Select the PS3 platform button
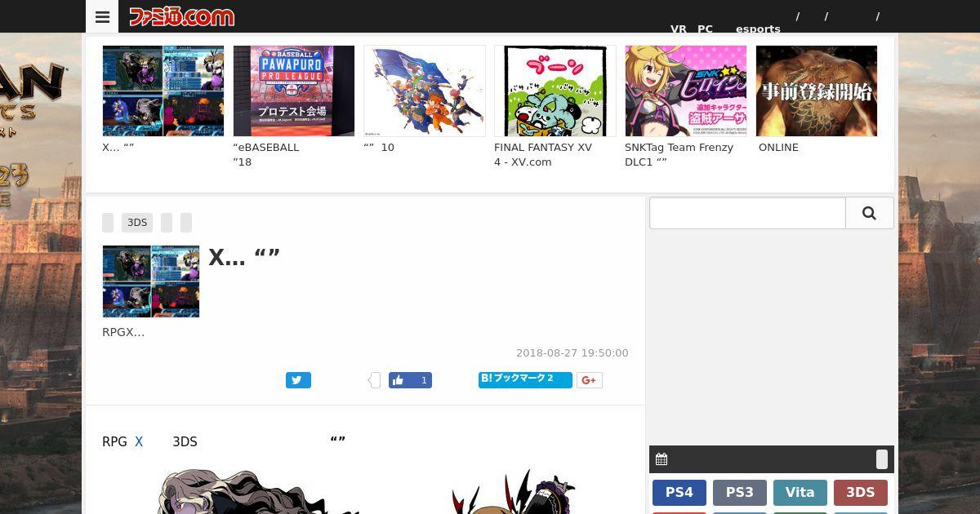This screenshot has width=980, height=514. [x=740, y=493]
